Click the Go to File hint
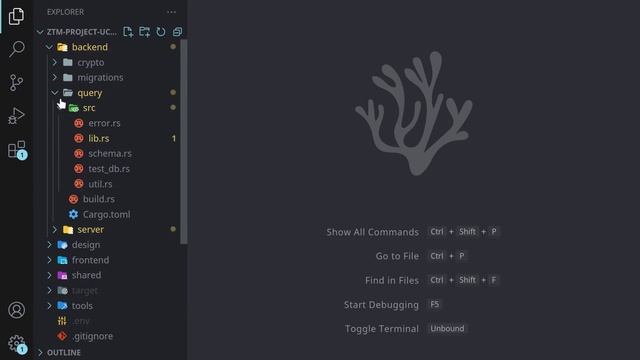 (397, 256)
